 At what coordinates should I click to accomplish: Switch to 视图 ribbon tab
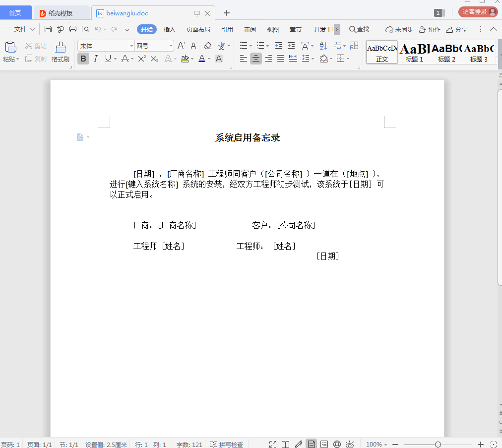coord(273,29)
